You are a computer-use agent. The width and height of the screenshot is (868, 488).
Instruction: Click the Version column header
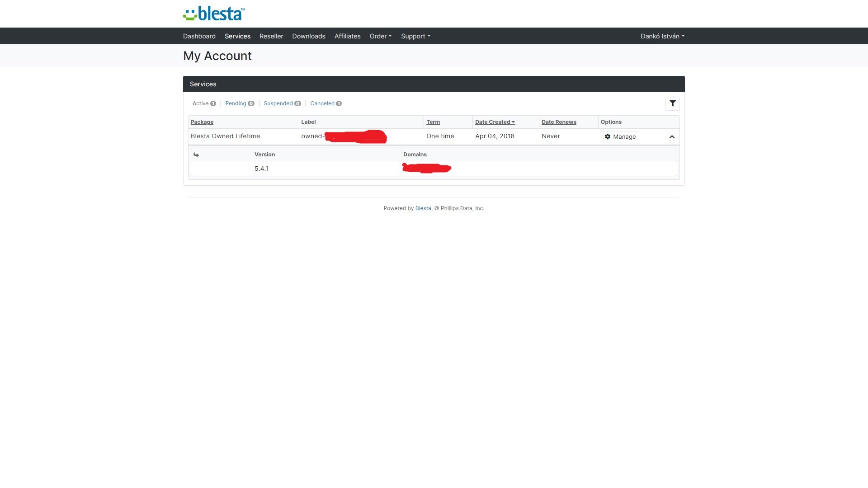point(264,155)
